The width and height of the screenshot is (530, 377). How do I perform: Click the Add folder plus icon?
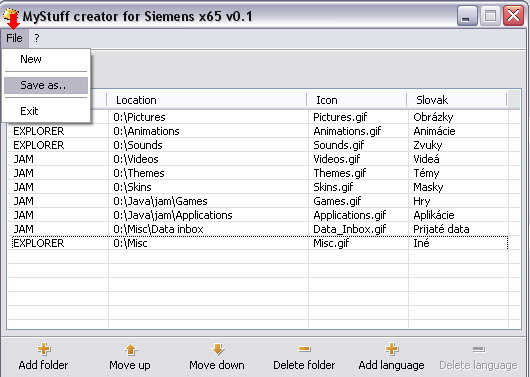44,349
